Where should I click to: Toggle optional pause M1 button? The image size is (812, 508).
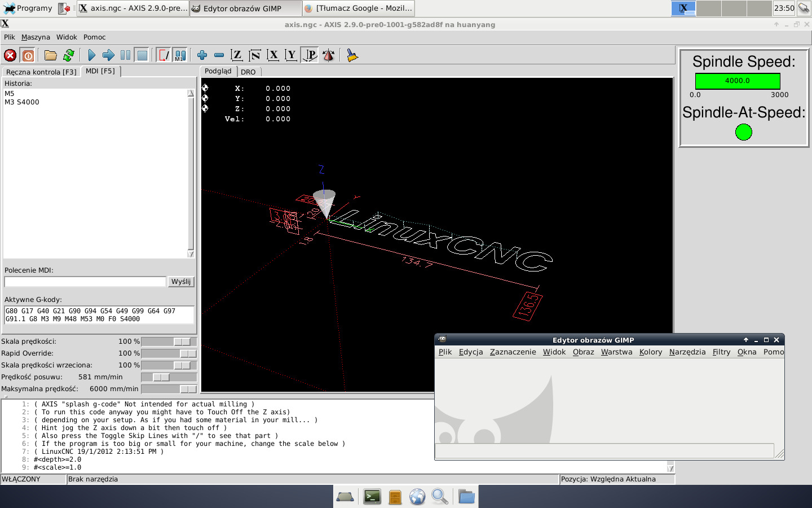[180, 55]
